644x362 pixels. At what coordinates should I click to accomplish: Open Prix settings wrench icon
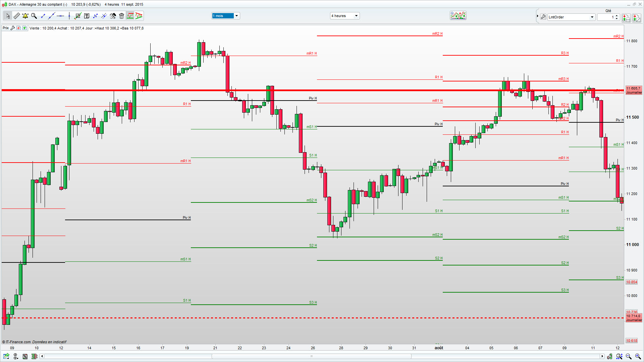[12, 28]
